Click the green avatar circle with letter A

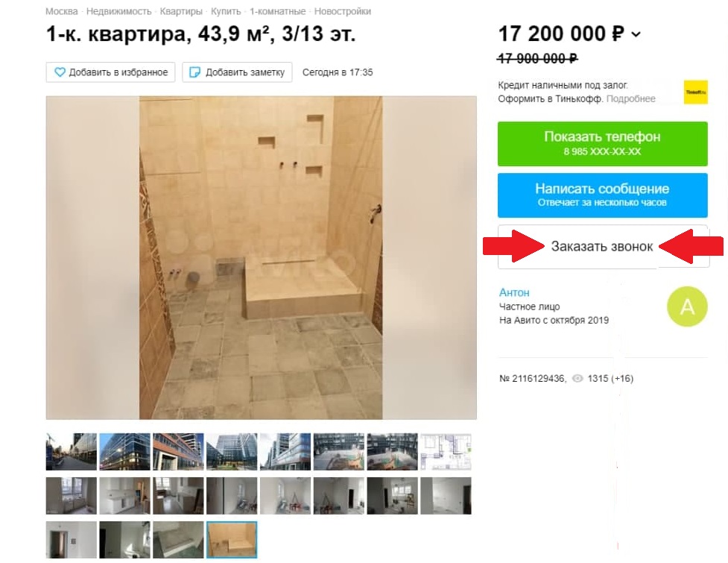pos(687,306)
